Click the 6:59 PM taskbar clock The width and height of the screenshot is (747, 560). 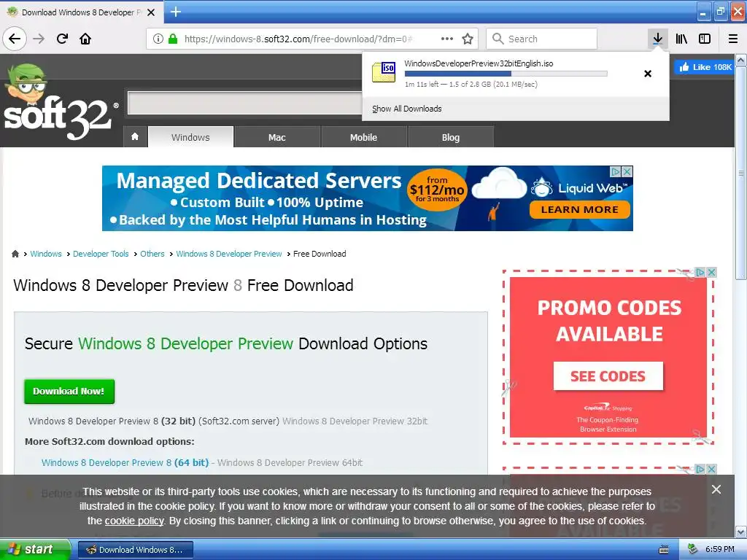719,550
